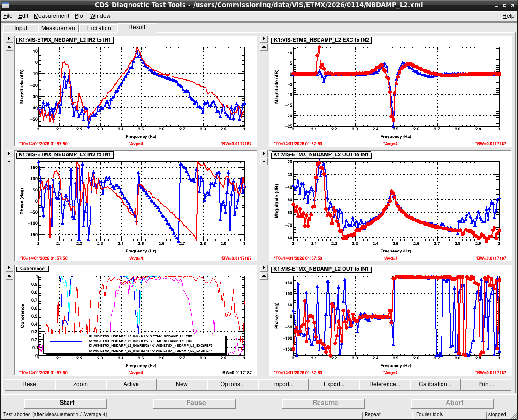Click right-arrow icon beside Coherence plot
Image resolution: width=518 pixels, height=420 pixels.
(9, 268)
